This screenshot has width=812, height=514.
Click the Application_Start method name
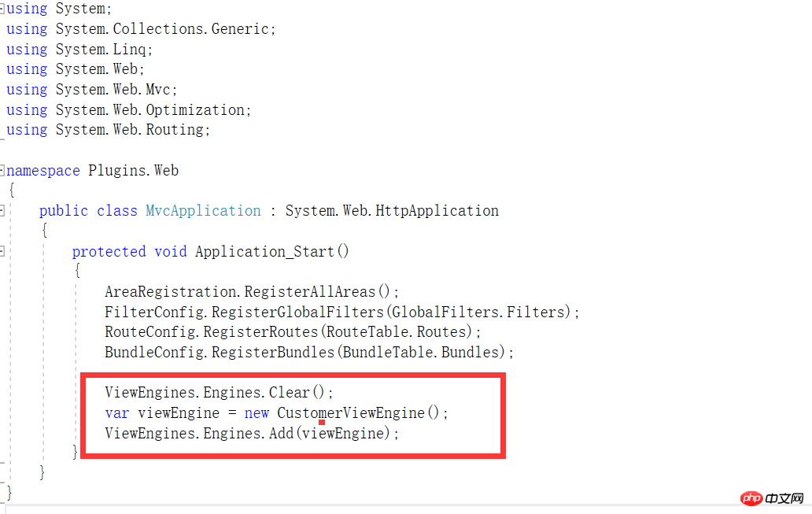coord(264,252)
